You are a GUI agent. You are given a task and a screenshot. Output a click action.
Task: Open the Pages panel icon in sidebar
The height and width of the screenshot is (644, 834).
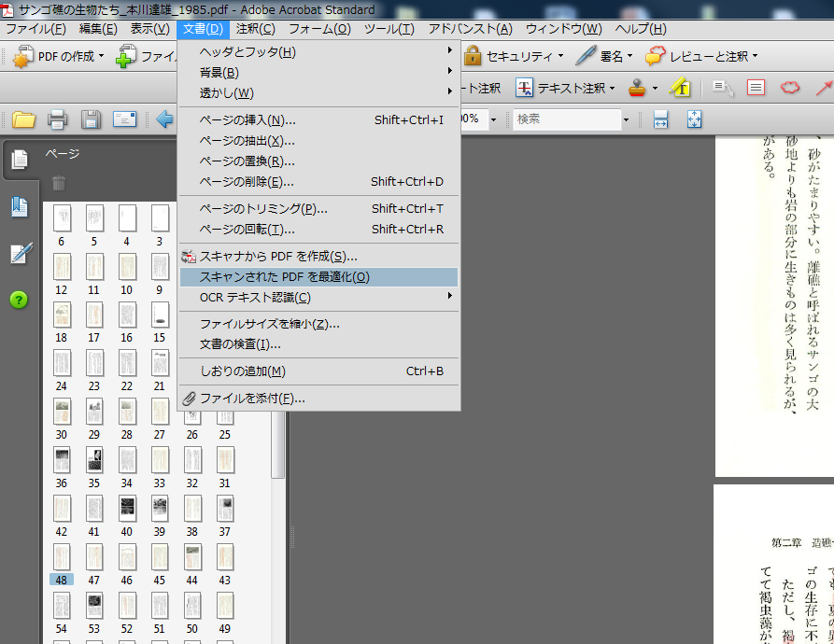(x=20, y=160)
